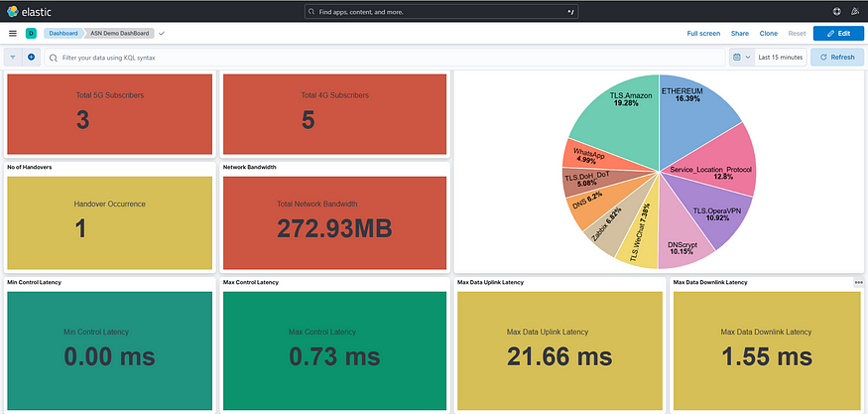Image resolution: width=868 pixels, height=414 pixels.
Task: Select the ASN Demo DashBoard breadcrumb
Action: [x=120, y=33]
